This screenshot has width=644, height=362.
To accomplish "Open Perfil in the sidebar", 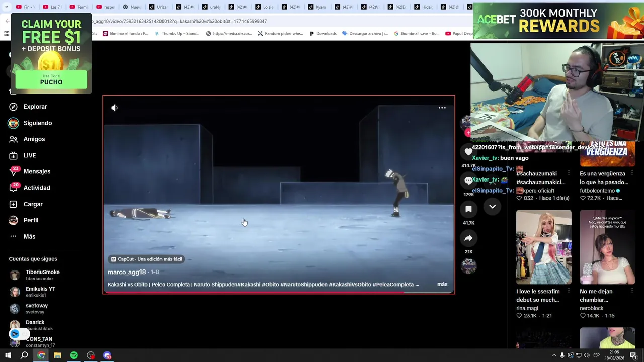I will click(30, 220).
